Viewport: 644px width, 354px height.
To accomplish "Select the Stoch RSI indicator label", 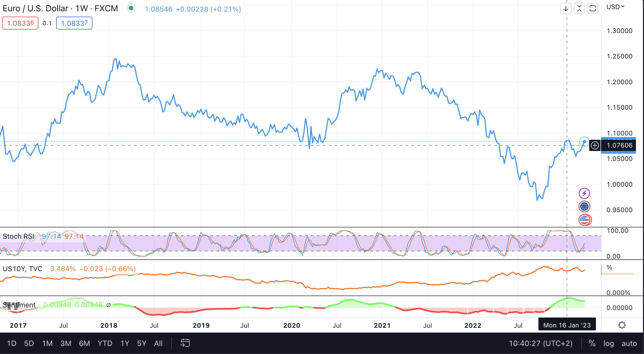I will (x=18, y=236).
